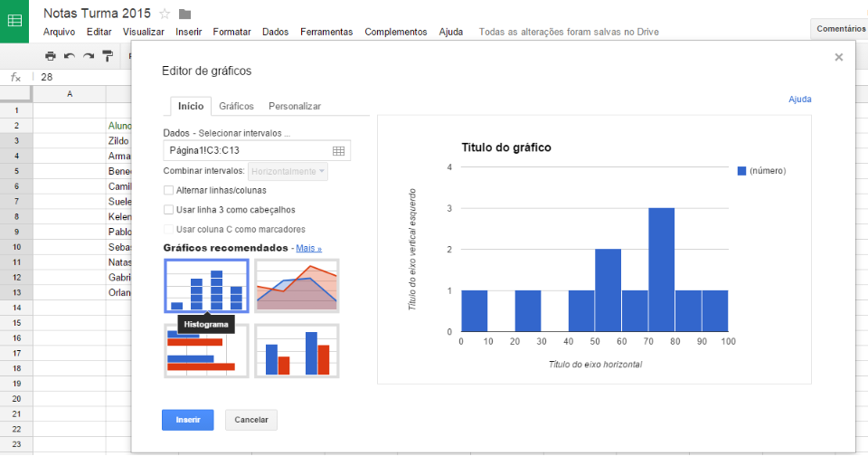Viewport: 868px width, 456px height.
Task: Open the Inserir menu in menu bar
Action: (189, 32)
